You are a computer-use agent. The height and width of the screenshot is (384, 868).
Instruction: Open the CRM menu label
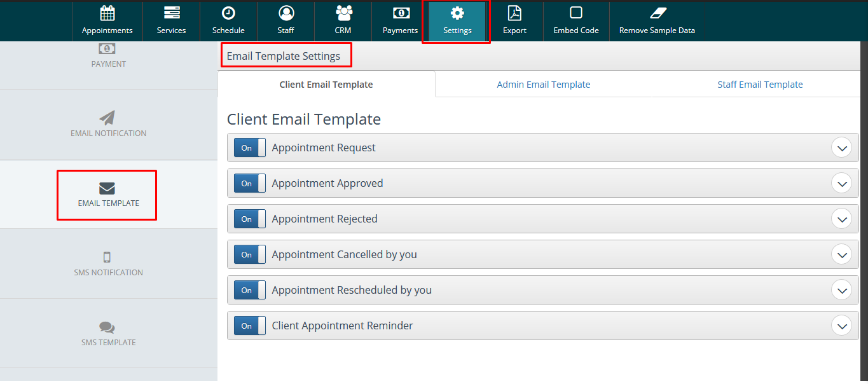point(343,31)
